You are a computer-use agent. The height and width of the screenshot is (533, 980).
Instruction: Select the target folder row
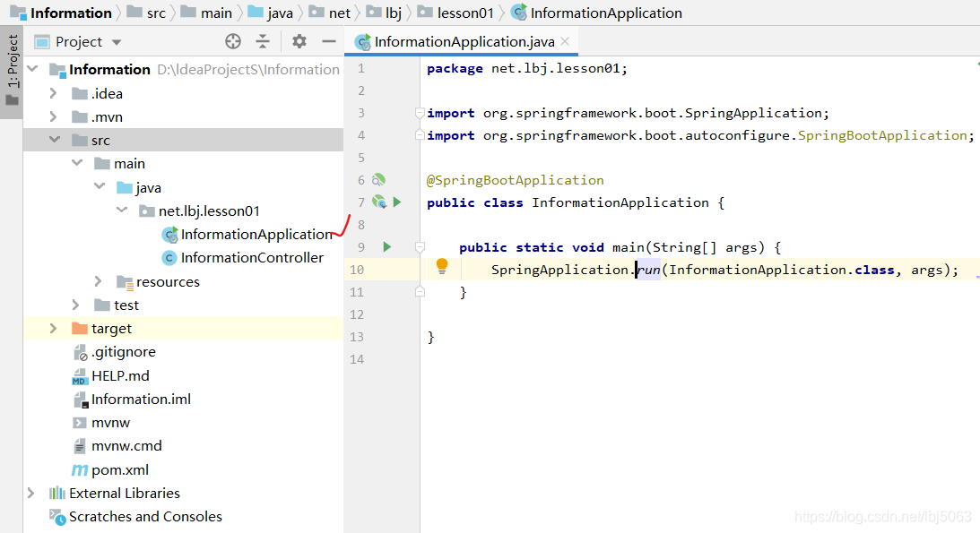click(183, 328)
